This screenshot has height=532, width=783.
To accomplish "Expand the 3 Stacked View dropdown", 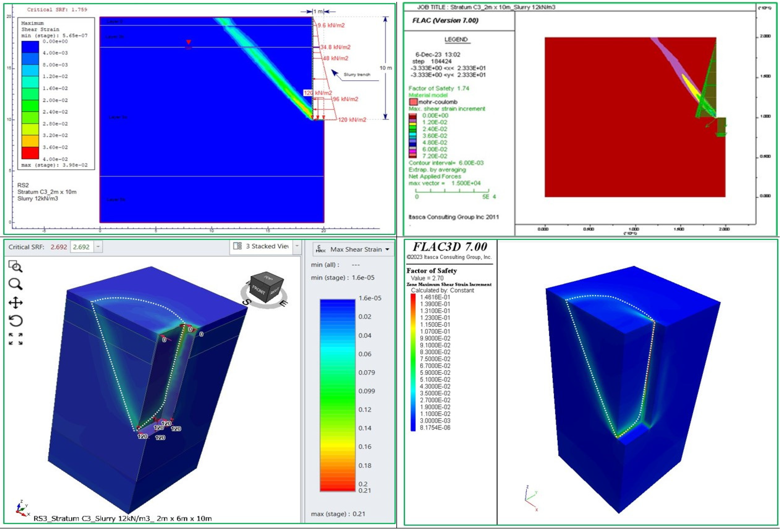I will point(297,246).
